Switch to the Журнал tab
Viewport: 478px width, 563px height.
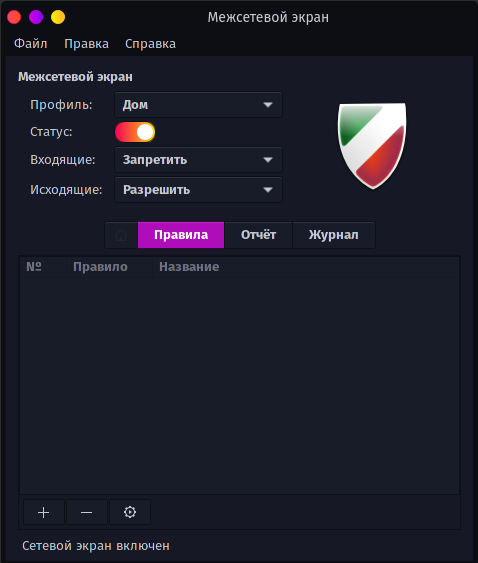point(334,235)
